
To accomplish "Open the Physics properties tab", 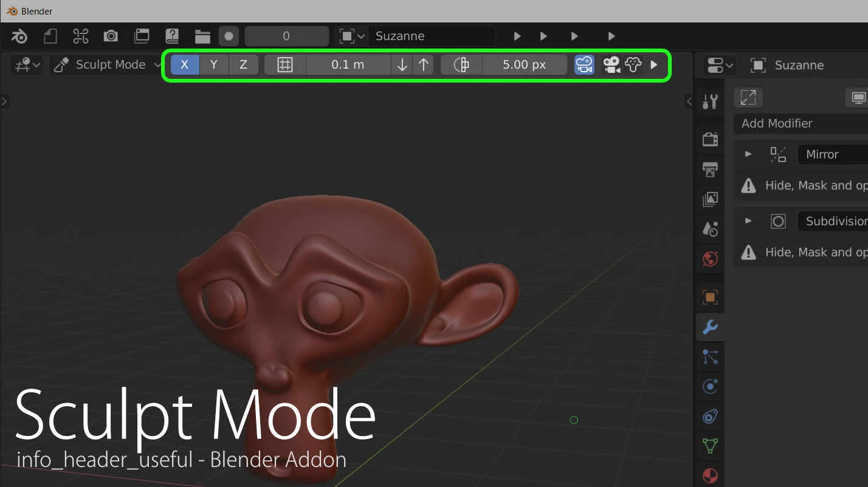I will click(710, 387).
